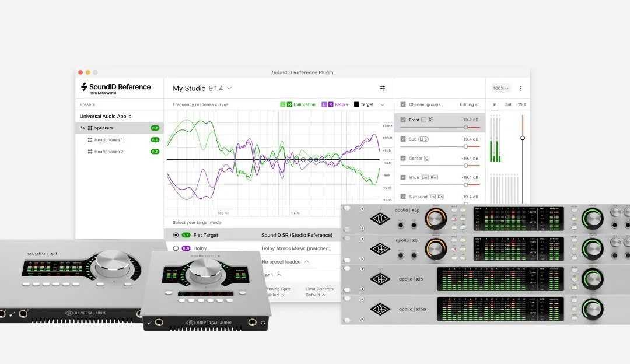Expand the My Studio 9.1.4 profile dropdown
Viewport: 630px width, 364px height.
pyautogui.click(x=229, y=89)
